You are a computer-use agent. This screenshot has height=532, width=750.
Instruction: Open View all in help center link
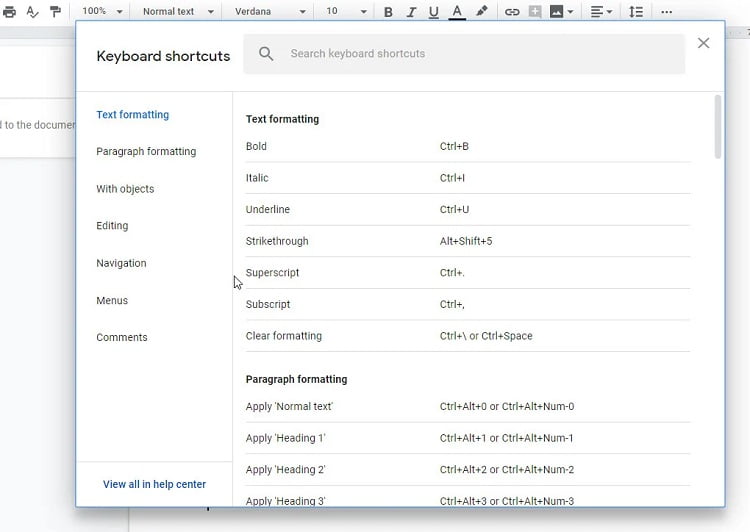point(154,484)
